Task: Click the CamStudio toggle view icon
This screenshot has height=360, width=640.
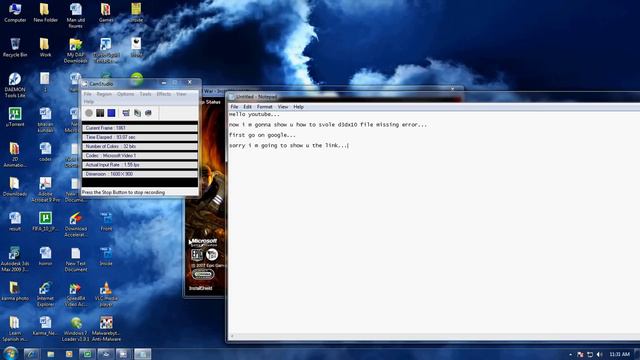Action: (x=126, y=113)
